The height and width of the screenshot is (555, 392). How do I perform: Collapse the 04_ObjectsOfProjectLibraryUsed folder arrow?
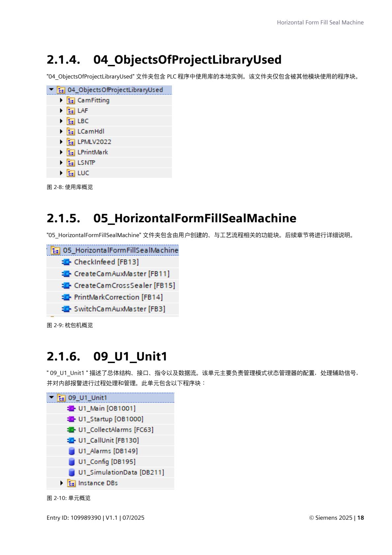click(51, 90)
